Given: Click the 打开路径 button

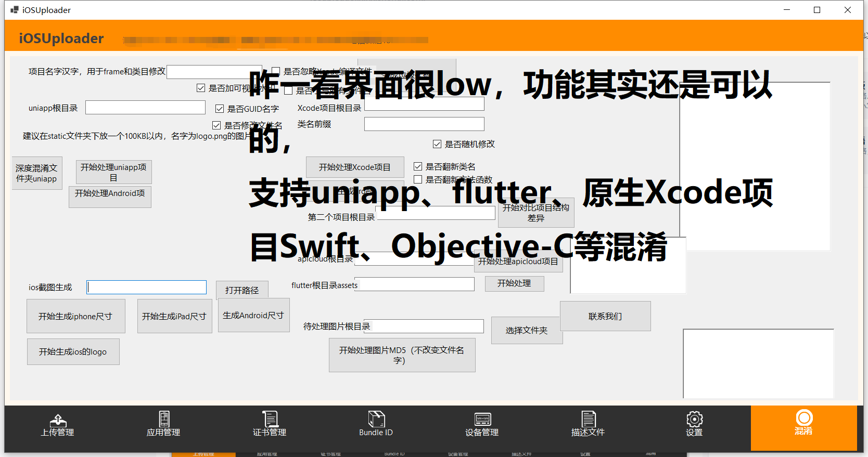Looking at the screenshot, I should tap(242, 290).
